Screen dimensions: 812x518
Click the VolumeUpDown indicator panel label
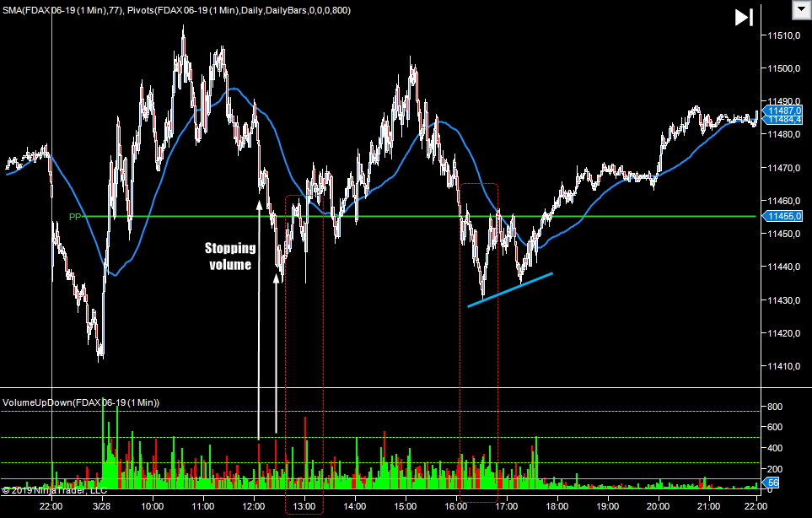click(x=81, y=402)
